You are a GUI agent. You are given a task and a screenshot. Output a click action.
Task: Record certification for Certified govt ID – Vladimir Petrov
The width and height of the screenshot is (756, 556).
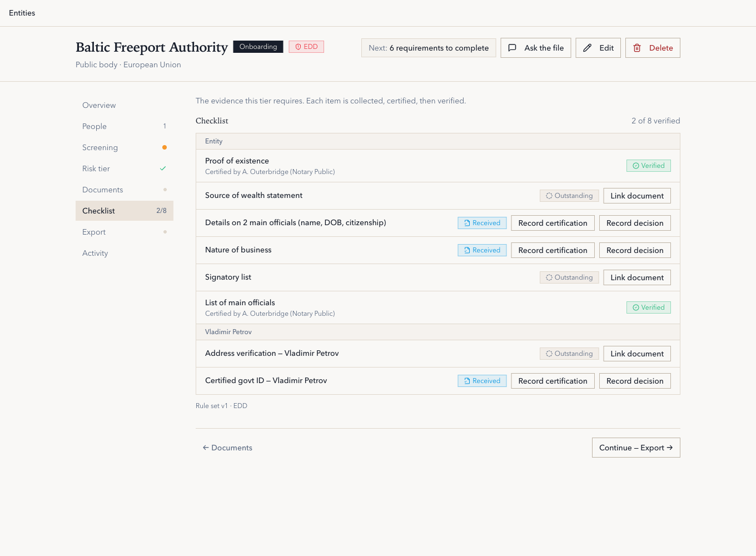point(553,381)
